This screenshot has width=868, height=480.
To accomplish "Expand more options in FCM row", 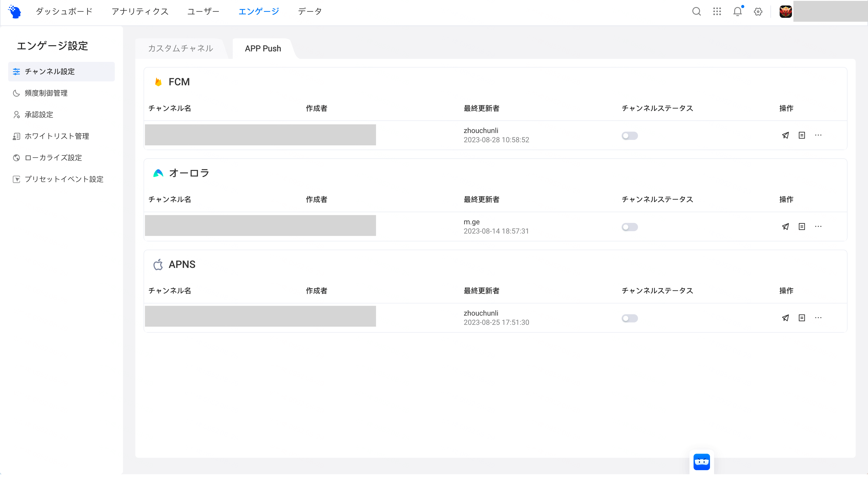I will click(x=818, y=136).
